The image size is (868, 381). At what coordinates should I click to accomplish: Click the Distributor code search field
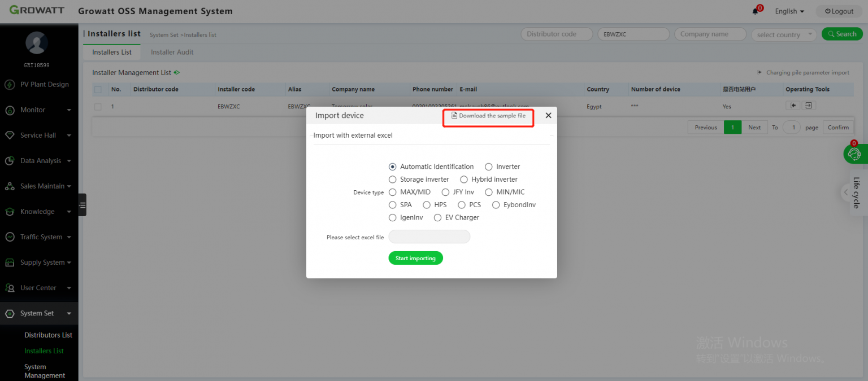(x=556, y=34)
